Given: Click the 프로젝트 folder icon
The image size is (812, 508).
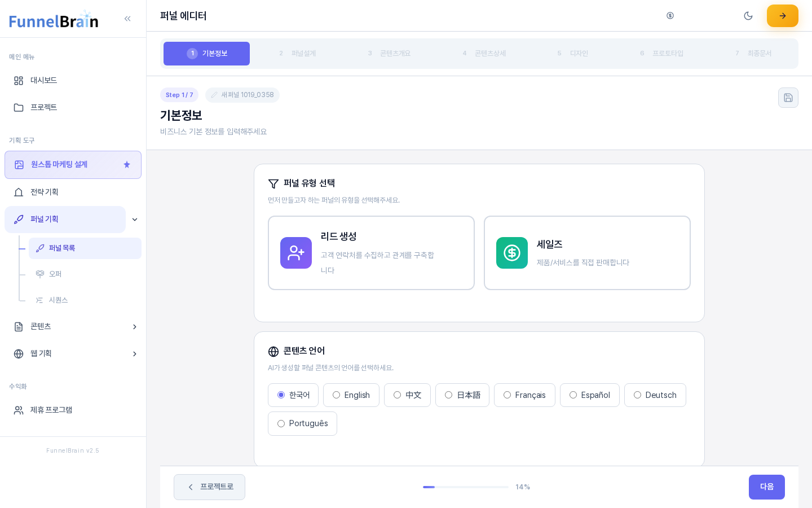Looking at the screenshot, I should point(19,108).
